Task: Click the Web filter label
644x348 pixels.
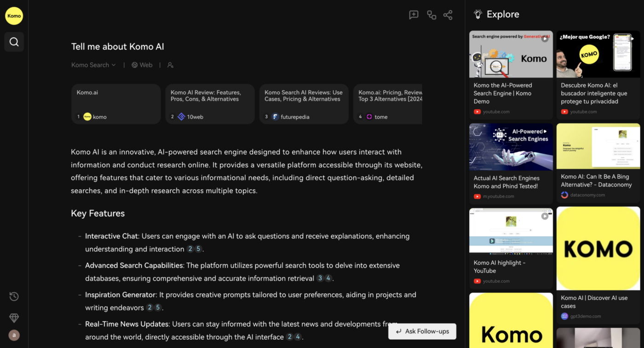Action: pos(146,65)
